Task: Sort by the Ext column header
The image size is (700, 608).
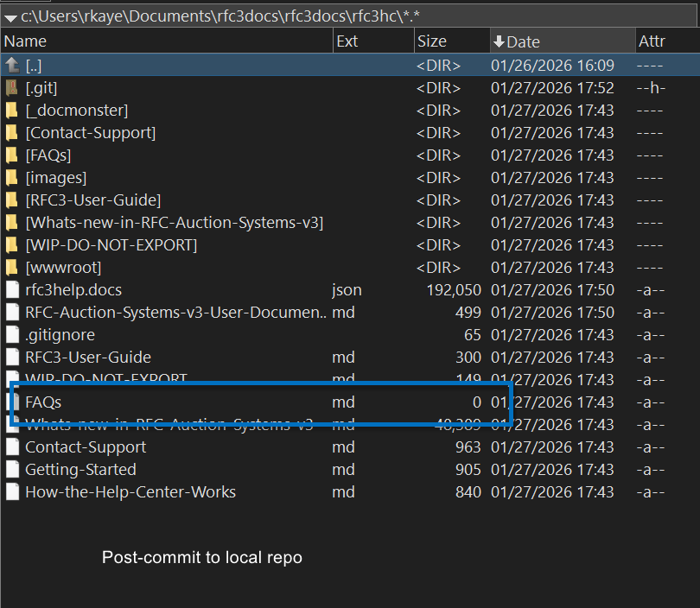Action: (347, 41)
